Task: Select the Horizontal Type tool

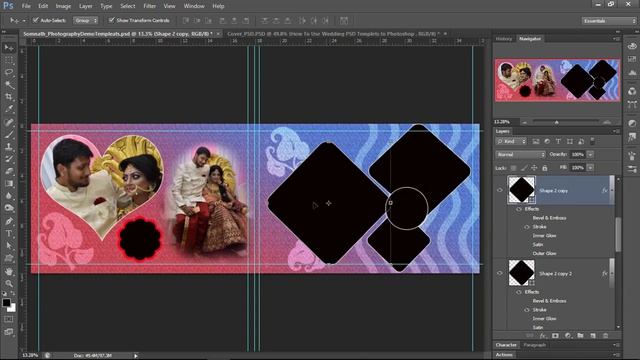Action: pyautogui.click(x=9, y=233)
